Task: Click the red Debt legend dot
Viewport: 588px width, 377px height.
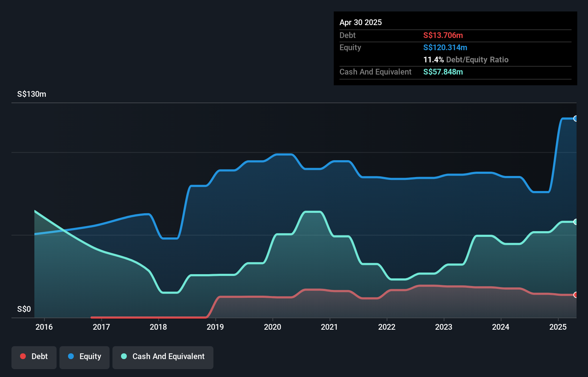Action: 23,356
